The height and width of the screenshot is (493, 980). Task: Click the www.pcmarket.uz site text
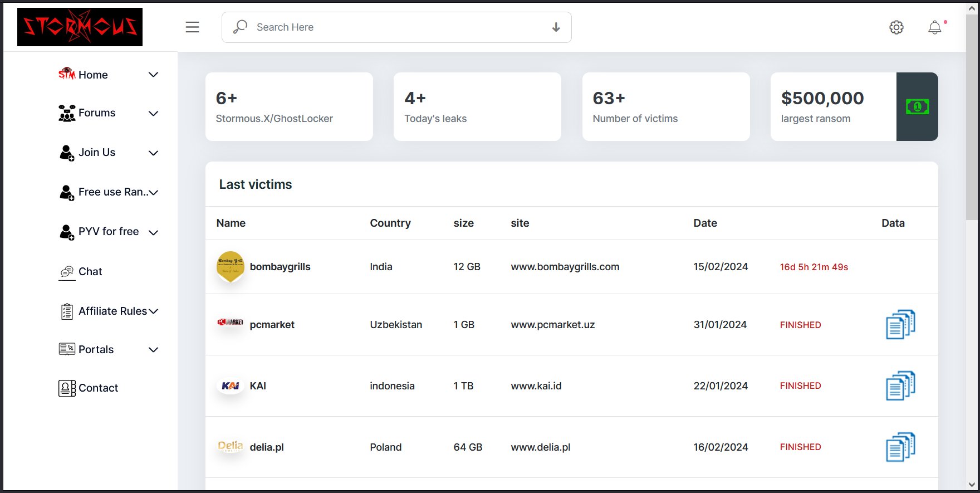pos(553,325)
